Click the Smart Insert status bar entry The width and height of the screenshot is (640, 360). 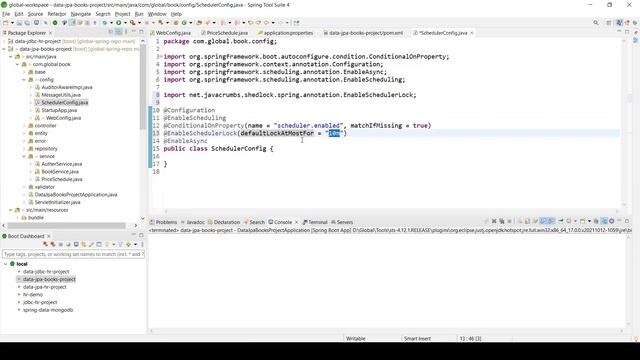click(417, 338)
